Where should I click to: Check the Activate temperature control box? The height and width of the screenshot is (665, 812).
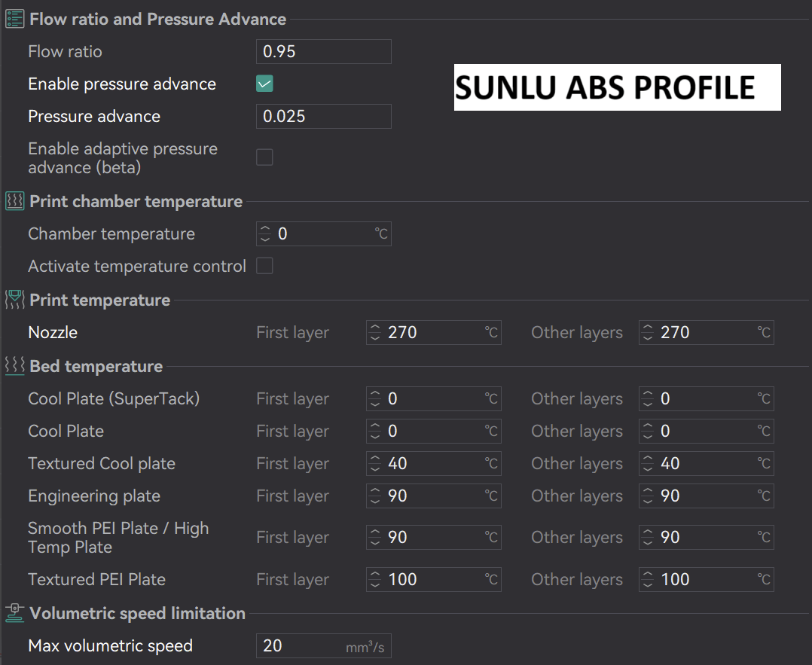264,266
